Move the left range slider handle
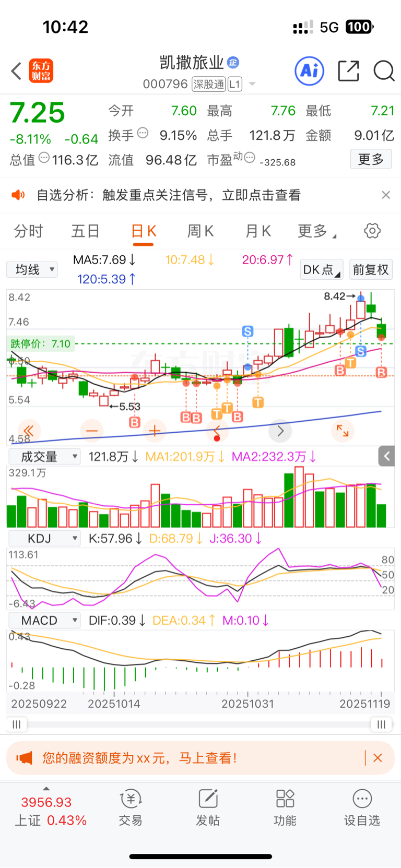This screenshot has height=868, width=401. pos(16,724)
